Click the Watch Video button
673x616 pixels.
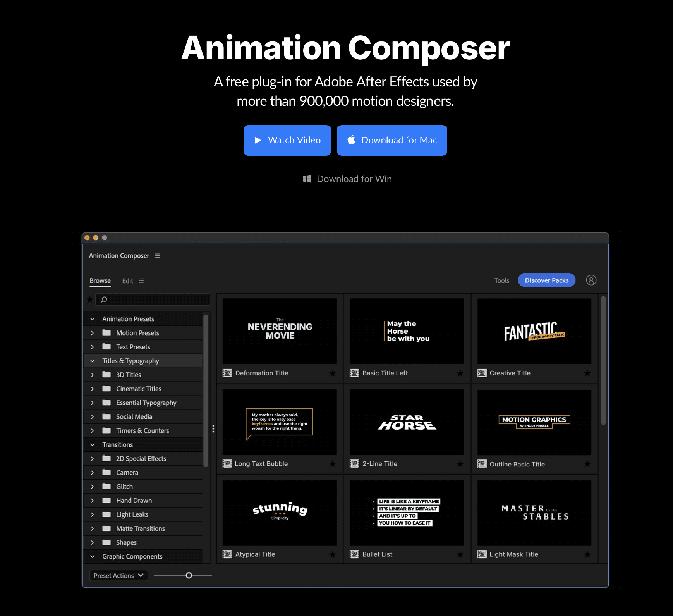287,140
